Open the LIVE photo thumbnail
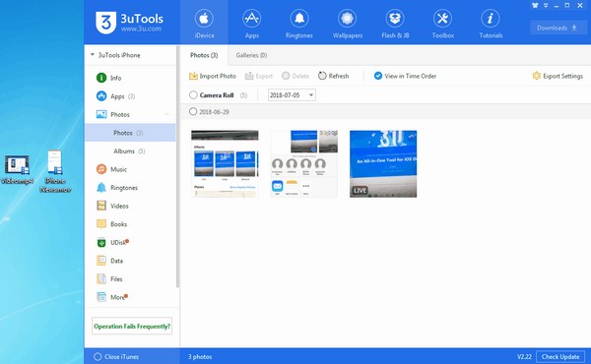Viewport: 591px width, 364px height. [x=383, y=163]
